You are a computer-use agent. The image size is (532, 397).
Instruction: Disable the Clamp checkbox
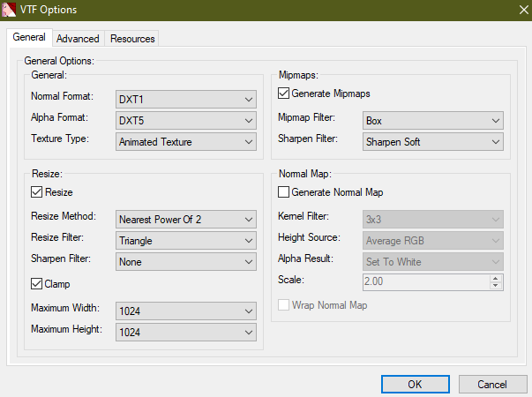click(x=37, y=284)
